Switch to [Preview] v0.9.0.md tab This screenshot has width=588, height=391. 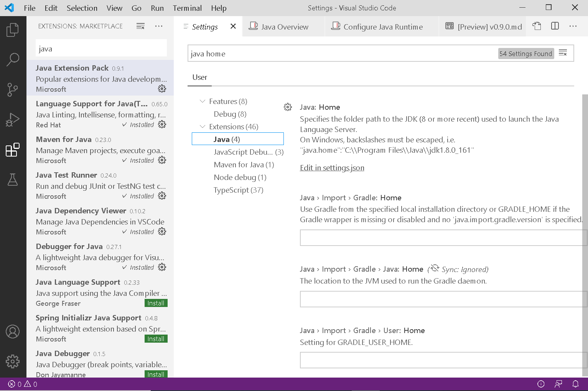483,26
